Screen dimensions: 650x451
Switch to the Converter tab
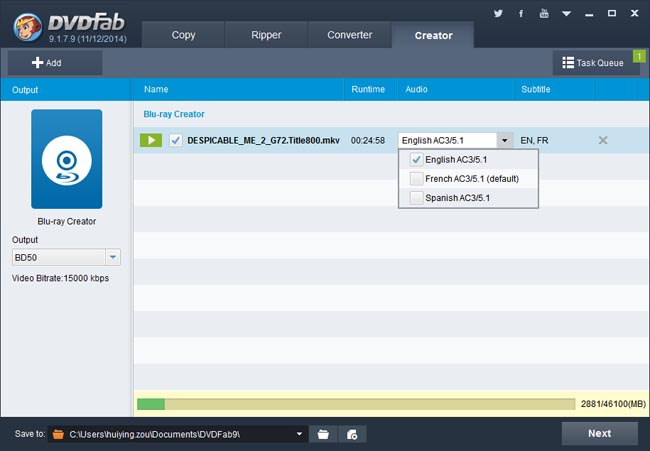coord(349,35)
